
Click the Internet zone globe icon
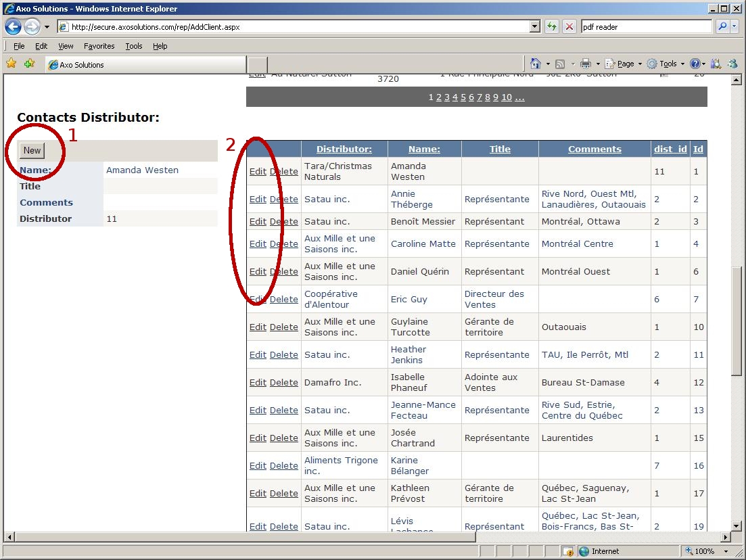coord(584,551)
